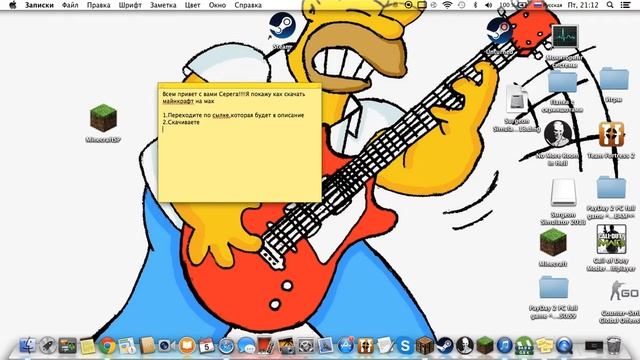Open the Цвет menu
The height and width of the screenshot is (360, 640).
coord(192,5)
